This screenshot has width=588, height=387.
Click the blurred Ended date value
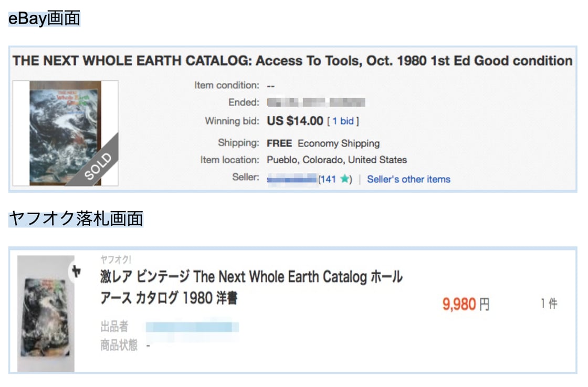(x=316, y=102)
